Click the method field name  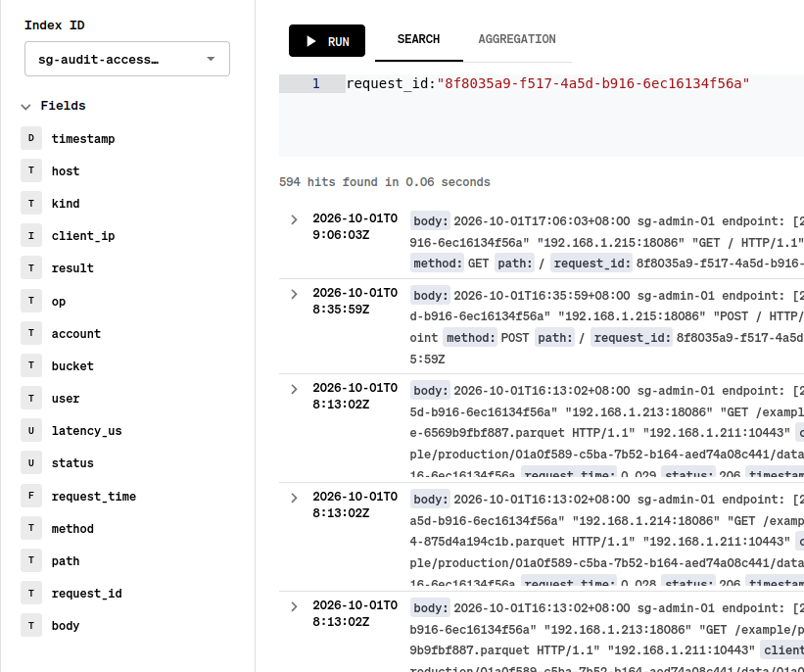tap(72, 528)
